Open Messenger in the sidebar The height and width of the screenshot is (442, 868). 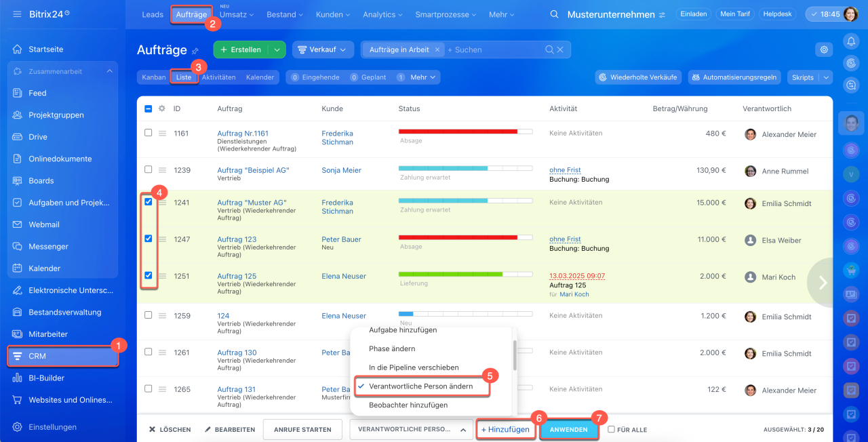[48, 246]
